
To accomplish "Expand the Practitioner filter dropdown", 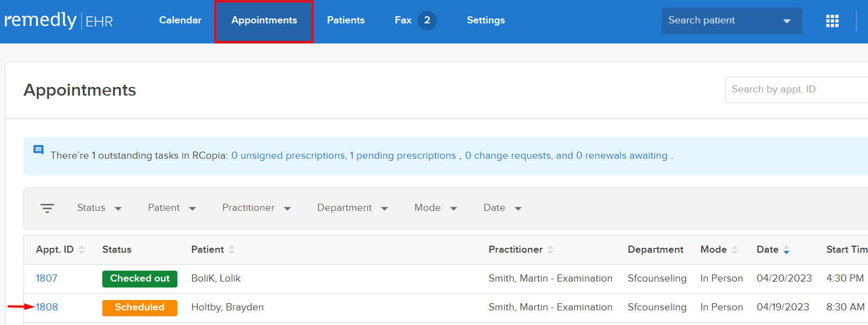I will (256, 208).
